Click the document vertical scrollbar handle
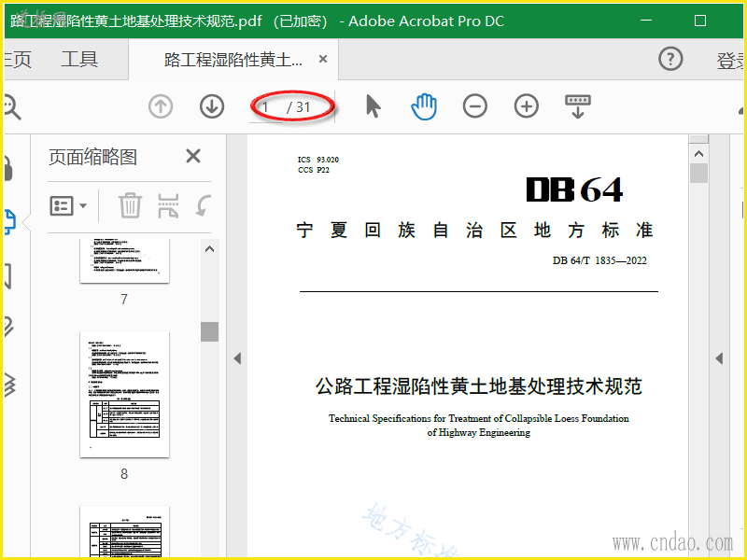This screenshot has height=560, width=747. tap(698, 173)
